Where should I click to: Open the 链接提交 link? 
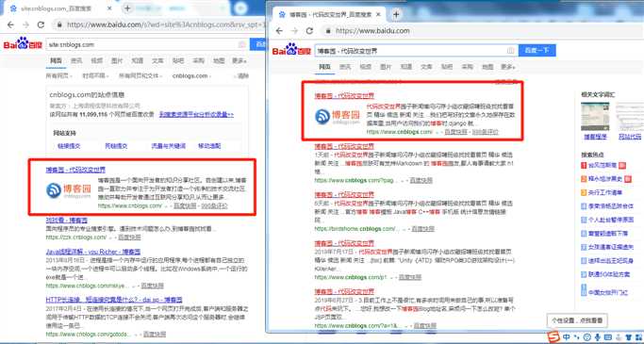tap(69, 146)
